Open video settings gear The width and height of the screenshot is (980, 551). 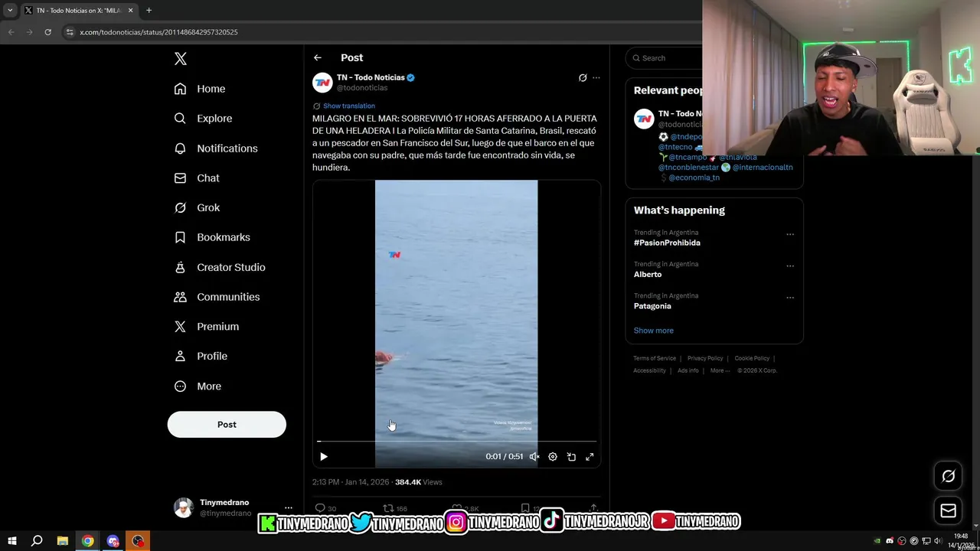[553, 457]
